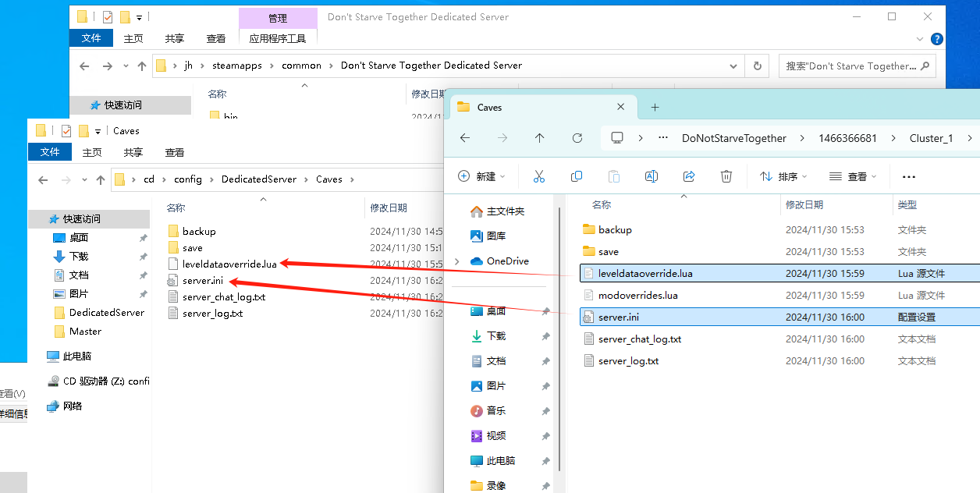Click the New folder icon in Dedicated Server title bar
The width and height of the screenshot is (980, 493).
point(125,16)
